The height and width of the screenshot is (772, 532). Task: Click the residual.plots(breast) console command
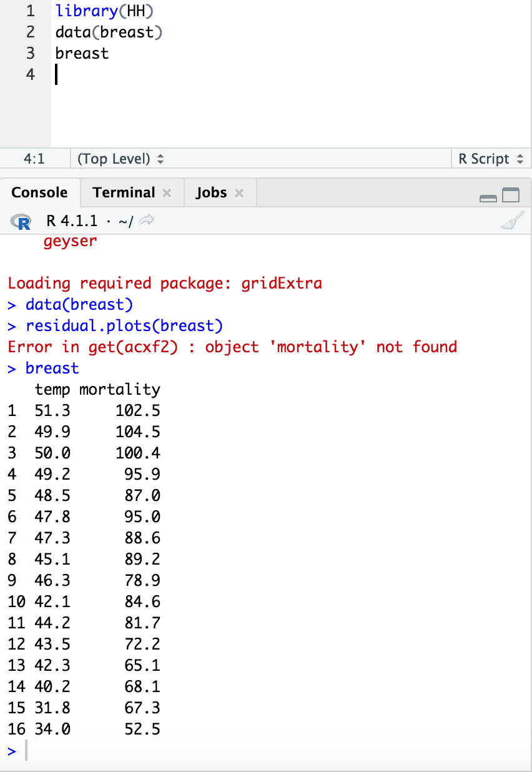(x=124, y=325)
